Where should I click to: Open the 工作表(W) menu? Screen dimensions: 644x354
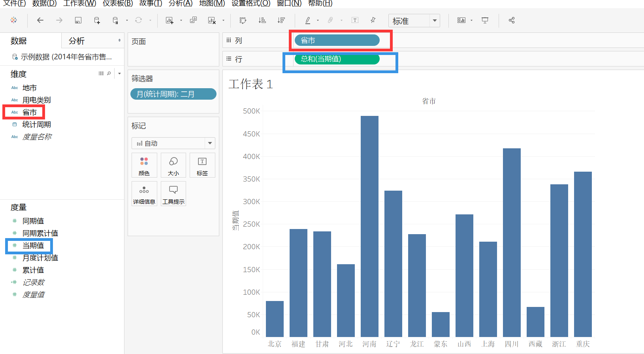[79, 3]
